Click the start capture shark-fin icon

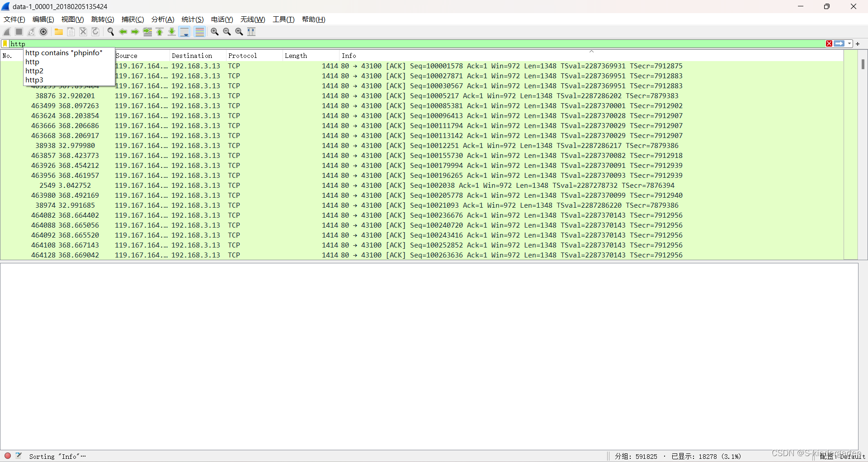(x=7, y=32)
